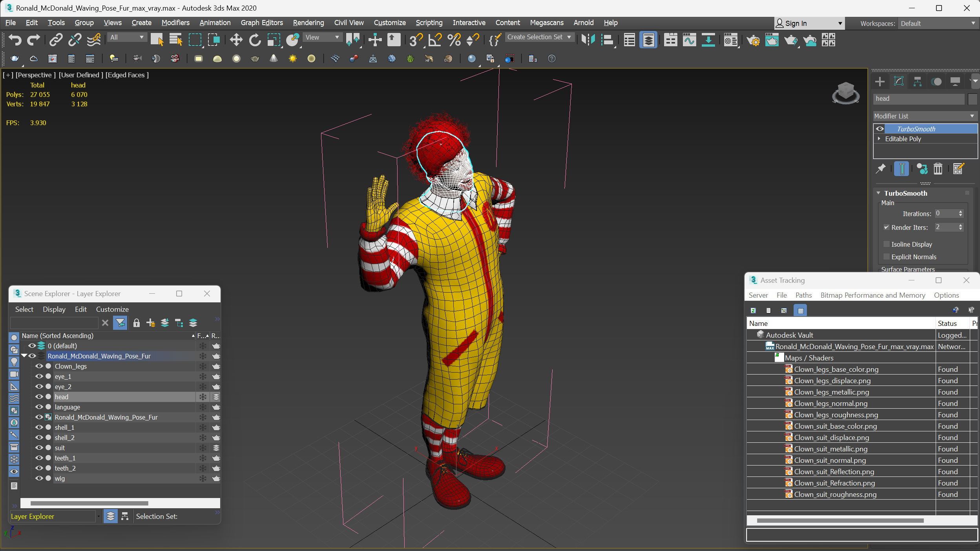Open the Motion command panel tab
Screen dimensions: 980x551
point(936,82)
